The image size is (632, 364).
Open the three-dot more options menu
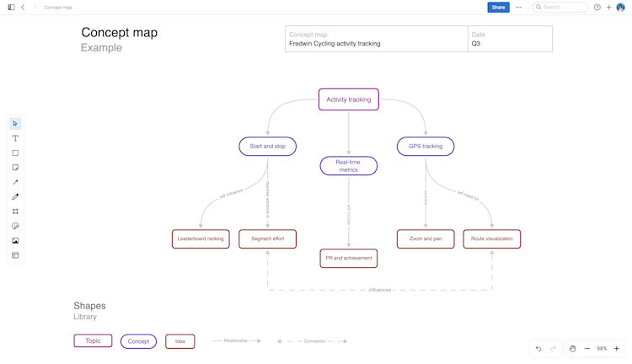(519, 8)
